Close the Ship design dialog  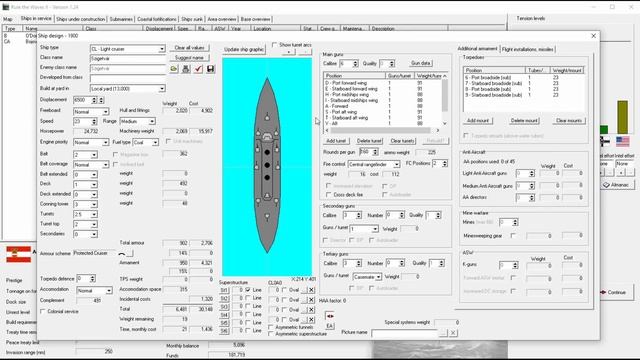pos(593,36)
